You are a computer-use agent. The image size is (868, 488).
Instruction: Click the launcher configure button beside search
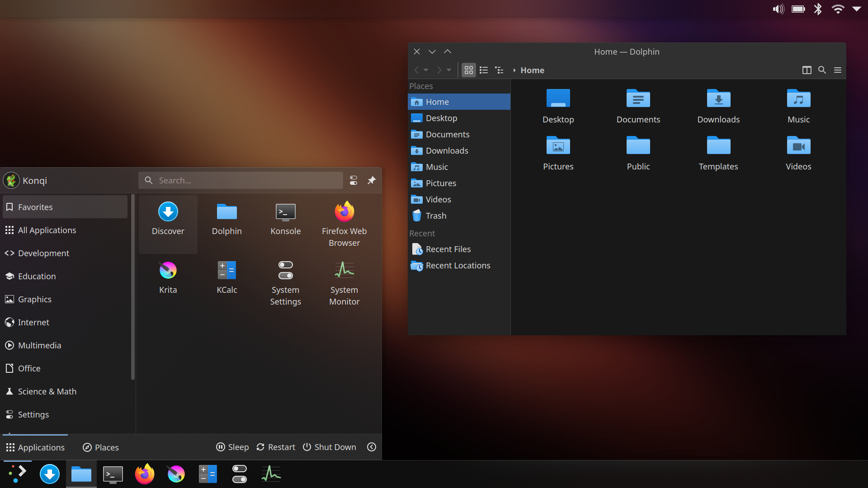pyautogui.click(x=354, y=180)
